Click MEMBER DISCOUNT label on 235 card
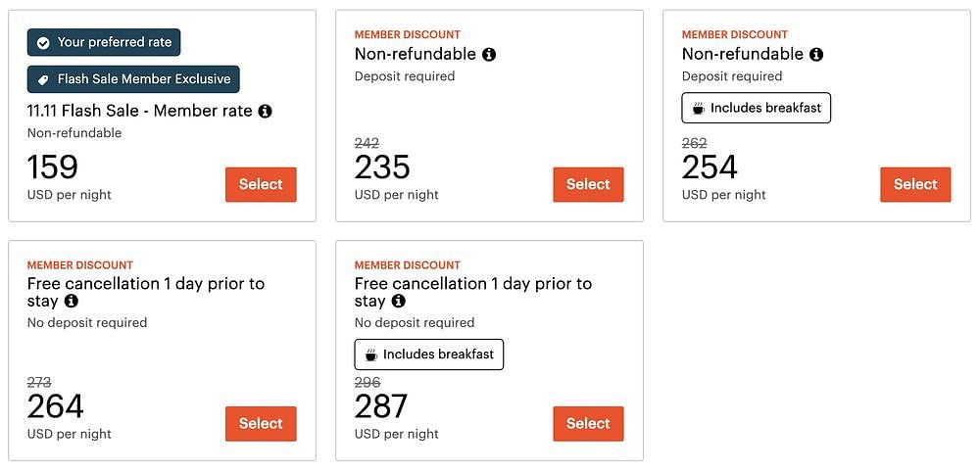Viewport: 980px width, 473px height. (x=408, y=34)
